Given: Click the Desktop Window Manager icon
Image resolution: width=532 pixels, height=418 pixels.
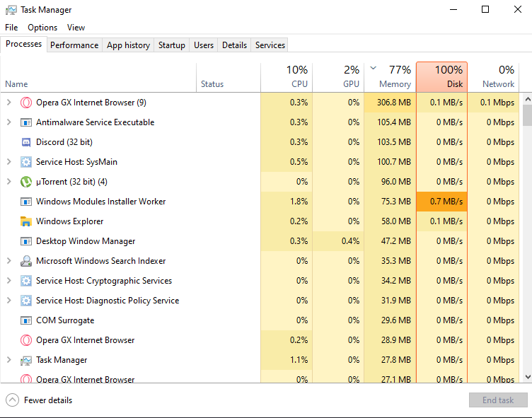Looking at the screenshot, I should point(26,241).
